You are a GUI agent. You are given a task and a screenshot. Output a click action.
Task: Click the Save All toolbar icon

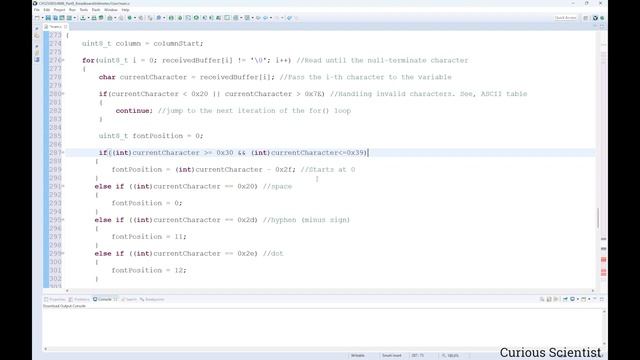click(x=55, y=18)
